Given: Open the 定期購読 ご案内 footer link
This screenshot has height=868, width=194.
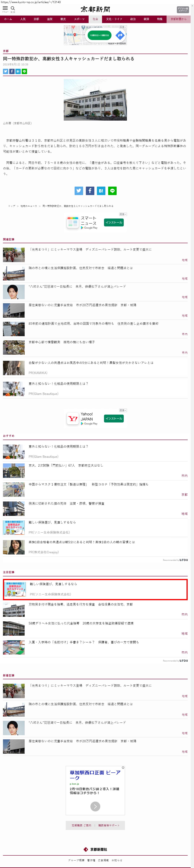Looking at the screenshot, I should coord(81,825).
